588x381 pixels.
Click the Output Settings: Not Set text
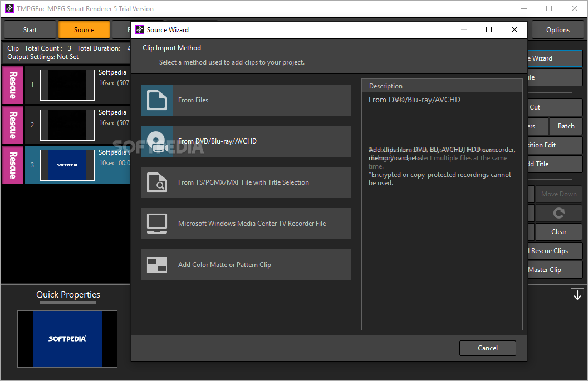click(x=43, y=57)
